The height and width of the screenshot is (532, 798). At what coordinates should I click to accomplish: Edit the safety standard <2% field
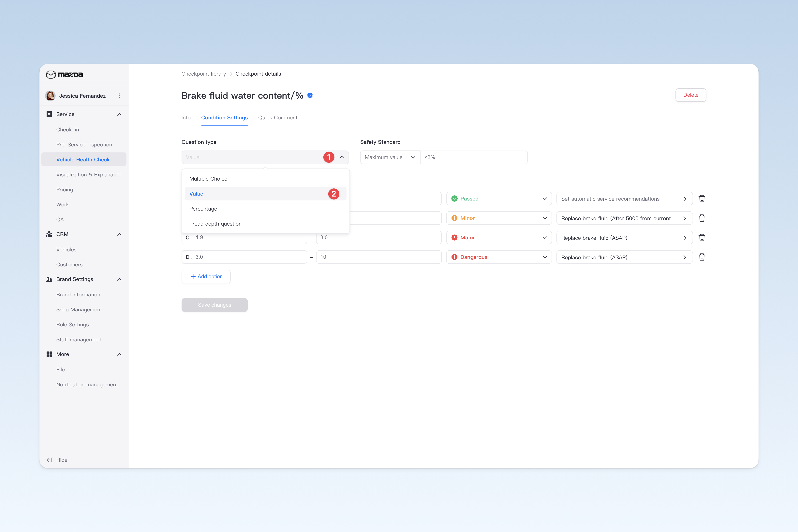pyautogui.click(x=474, y=157)
